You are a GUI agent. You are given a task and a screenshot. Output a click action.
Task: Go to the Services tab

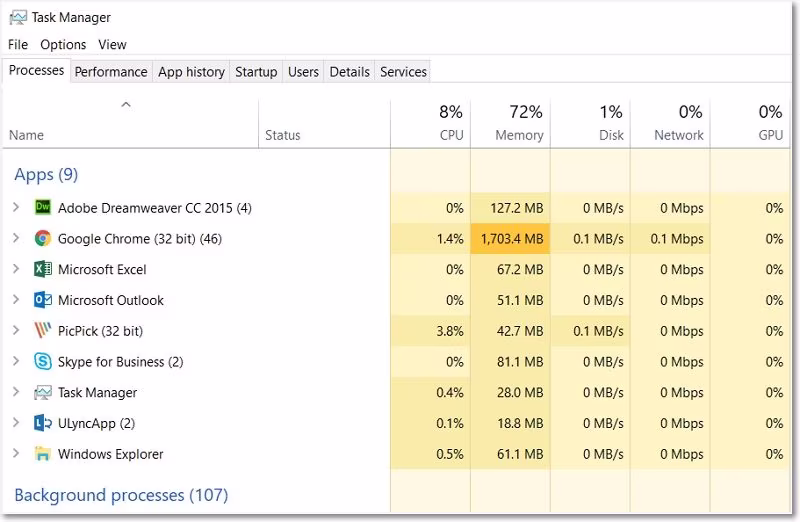pyautogui.click(x=403, y=72)
